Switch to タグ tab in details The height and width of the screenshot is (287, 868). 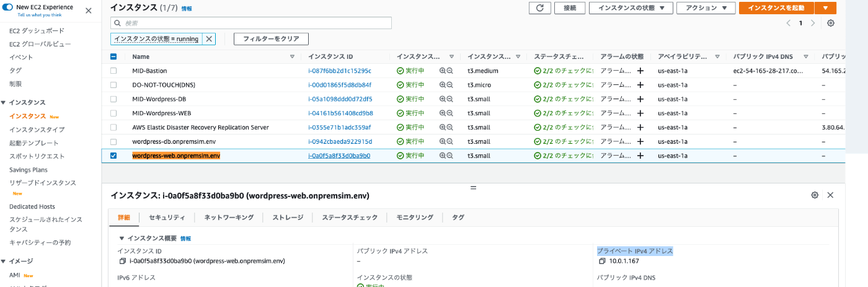click(458, 218)
